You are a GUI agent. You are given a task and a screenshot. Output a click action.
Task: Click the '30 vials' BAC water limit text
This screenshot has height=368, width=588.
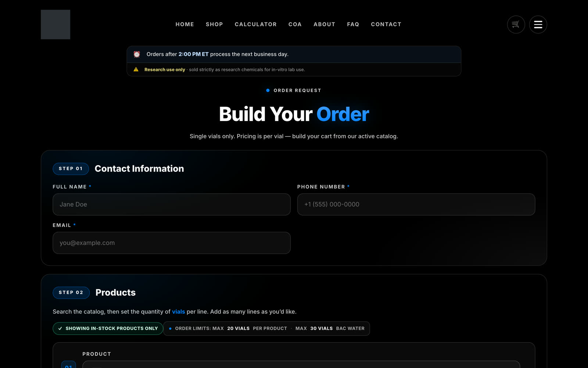click(322, 329)
